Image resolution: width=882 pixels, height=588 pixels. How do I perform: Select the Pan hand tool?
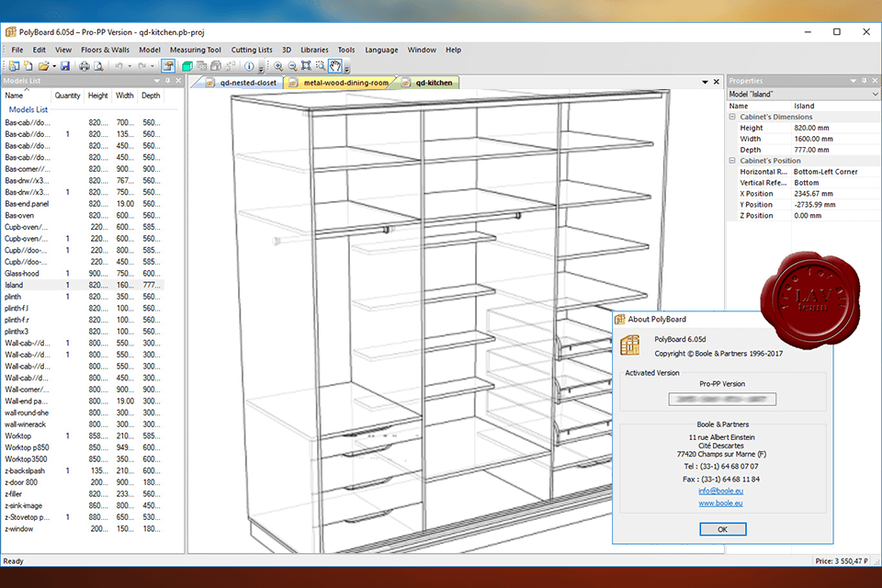coord(335,66)
